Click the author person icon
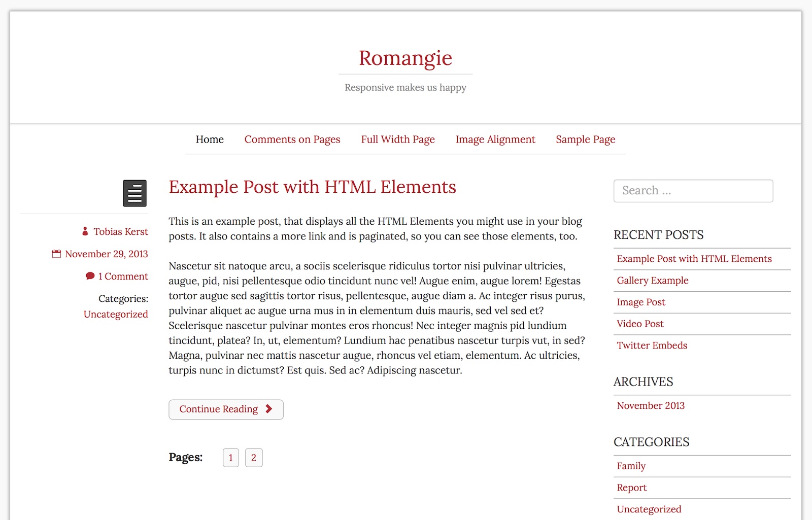This screenshot has height=520, width=812. [x=85, y=231]
